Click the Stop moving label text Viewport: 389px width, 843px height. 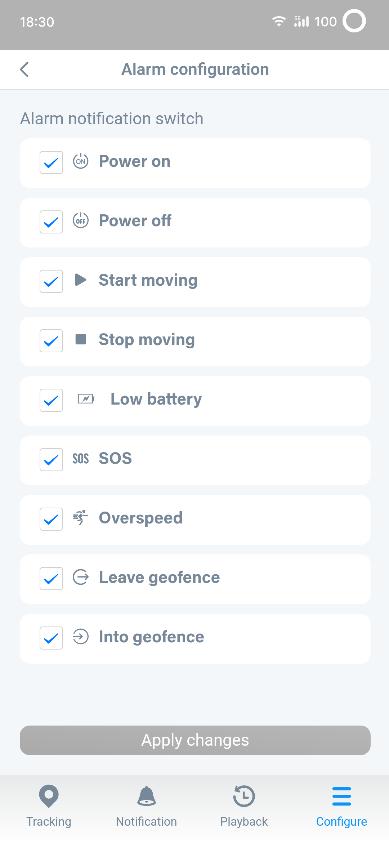[x=147, y=339]
